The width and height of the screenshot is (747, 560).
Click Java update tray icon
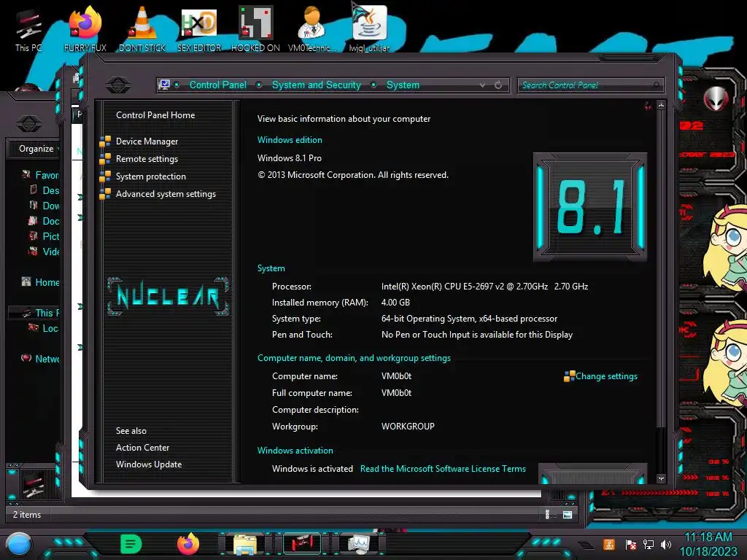coord(608,544)
